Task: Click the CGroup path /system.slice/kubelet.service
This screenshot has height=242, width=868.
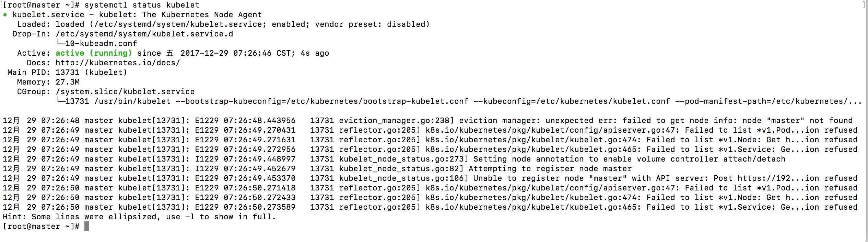Action: (125, 92)
